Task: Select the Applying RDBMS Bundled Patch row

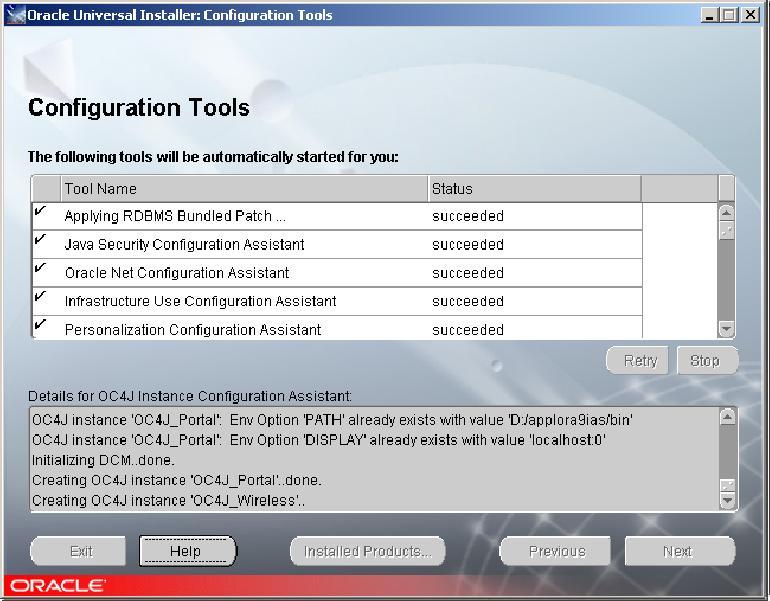Action: click(337, 216)
